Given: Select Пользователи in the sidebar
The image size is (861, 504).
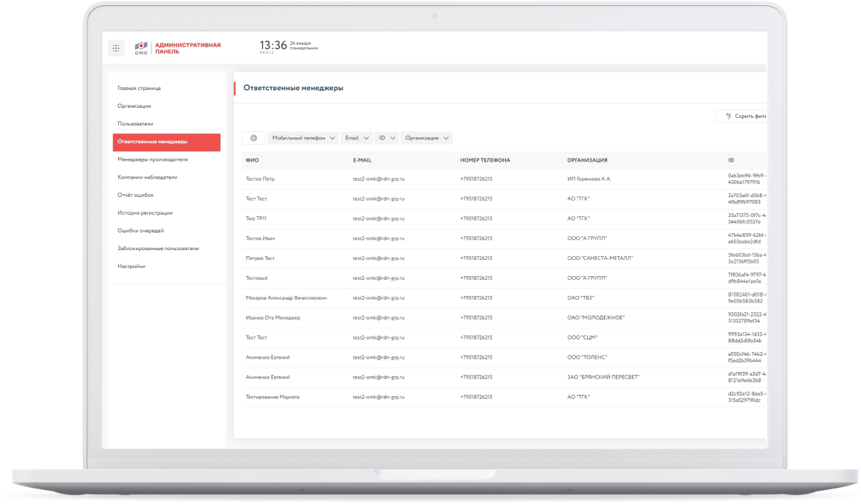Looking at the screenshot, I should click(x=135, y=123).
